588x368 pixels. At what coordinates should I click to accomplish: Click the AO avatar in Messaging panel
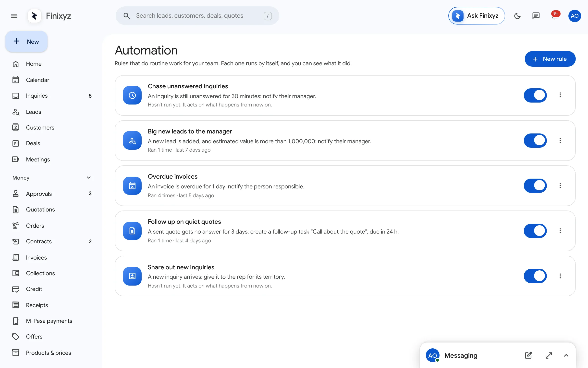pyautogui.click(x=432, y=355)
